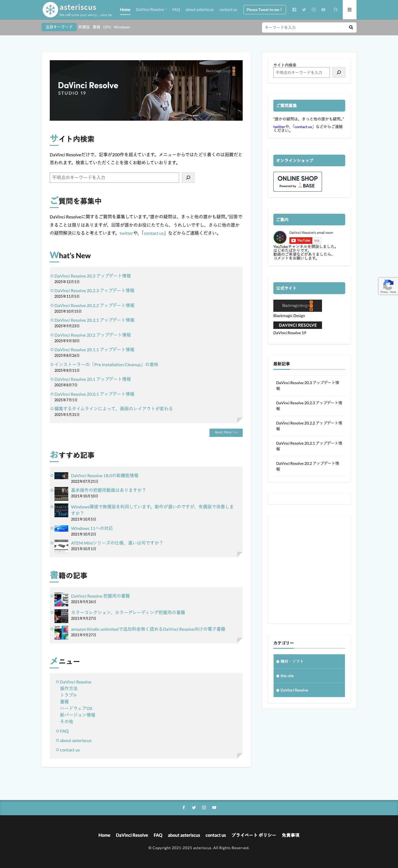The width and height of the screenshot is (398, 868).
Task: Open DaVinci Resolve 20.3 アップデート情報 in What's New
Action: (93, 276)
